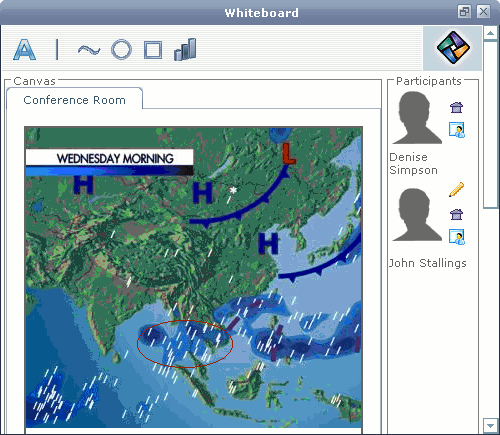Select the freehand wavy line tool
Viewport: 500px width, 435px height.
89,50
